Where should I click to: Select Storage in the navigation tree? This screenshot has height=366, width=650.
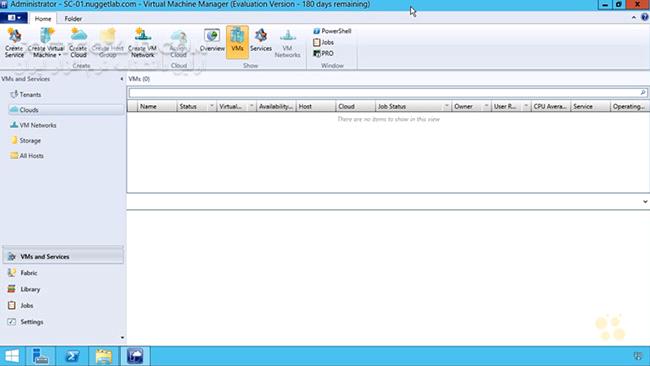[x=26, y=141]
